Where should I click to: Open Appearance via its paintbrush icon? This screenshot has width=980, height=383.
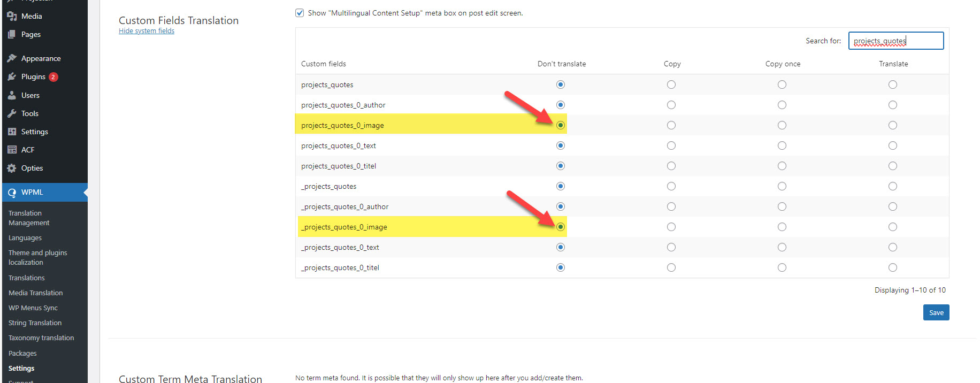coord(12,58)
